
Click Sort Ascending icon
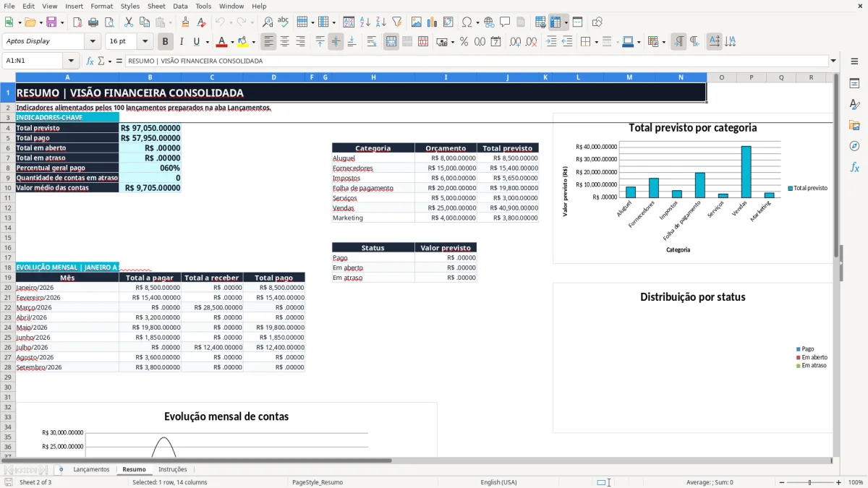click(365, 22)
